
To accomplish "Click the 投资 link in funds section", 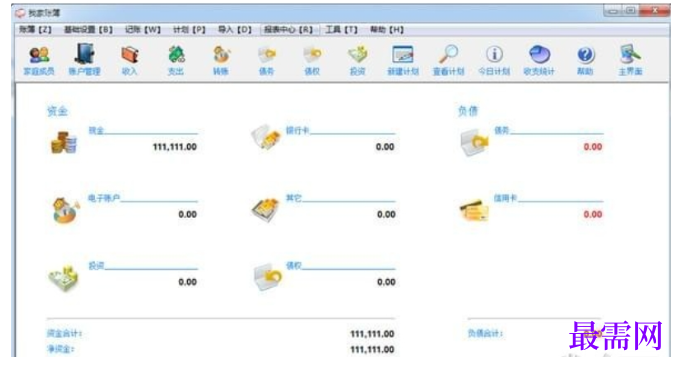I will (96, 265).
